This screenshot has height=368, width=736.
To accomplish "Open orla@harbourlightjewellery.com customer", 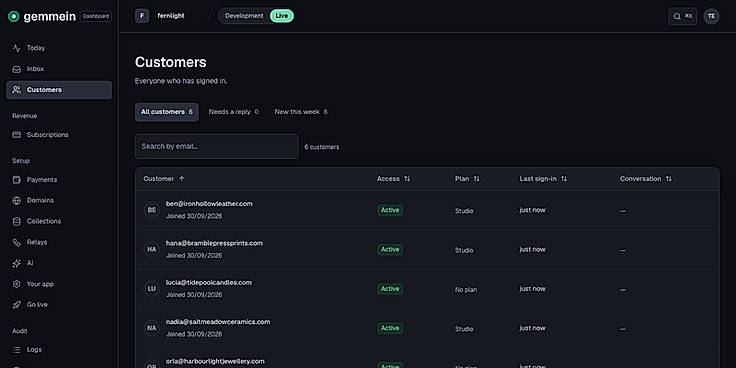I will tap(215, 361).
